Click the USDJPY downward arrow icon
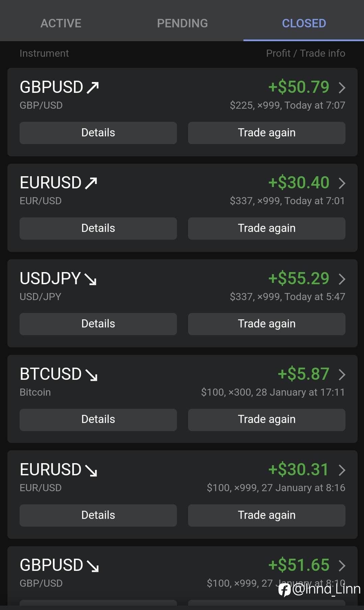Image resolution: width=364 pixels, height=610 pixels. (90, 279)
